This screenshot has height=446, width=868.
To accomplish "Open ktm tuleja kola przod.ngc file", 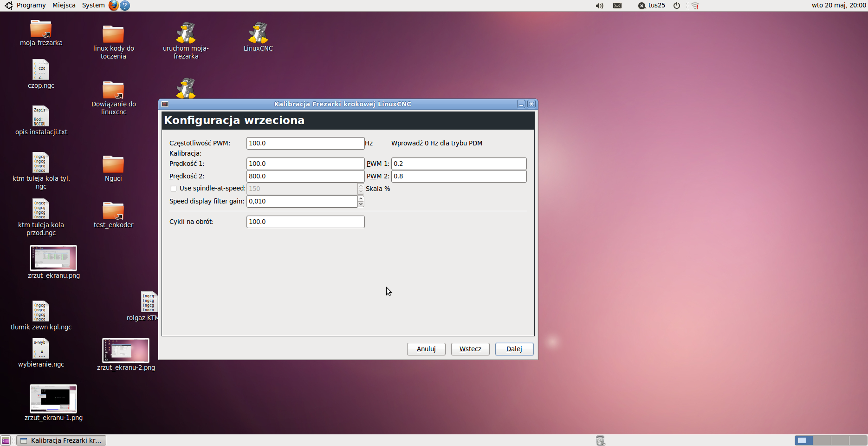I will click(x=41, y=209).
